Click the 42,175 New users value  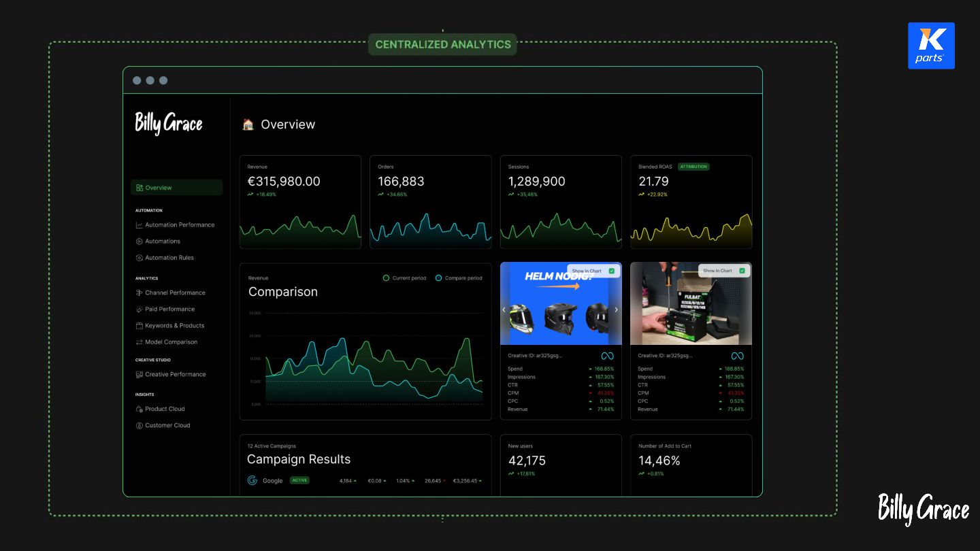click(x=527, y=461)
